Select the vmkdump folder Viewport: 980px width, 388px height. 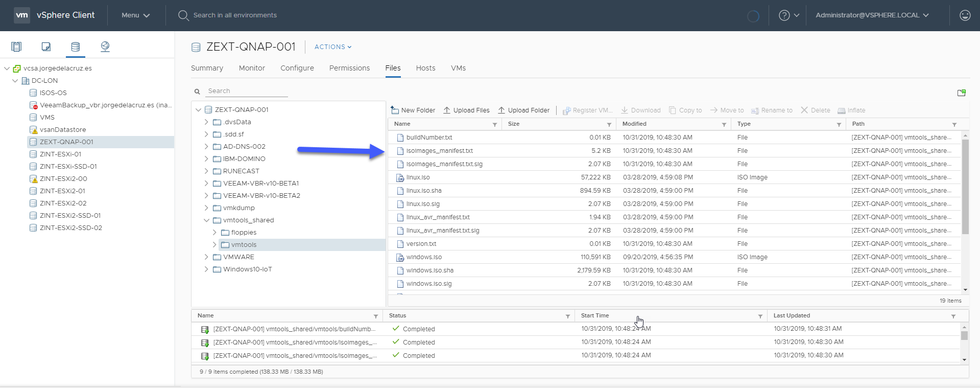[x=239, y=208]
